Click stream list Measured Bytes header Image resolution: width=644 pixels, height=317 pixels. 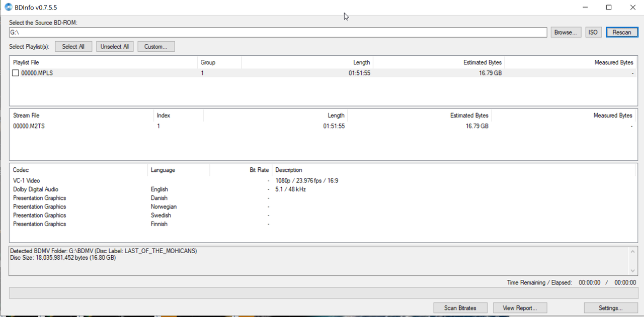(x=563, y=115)
